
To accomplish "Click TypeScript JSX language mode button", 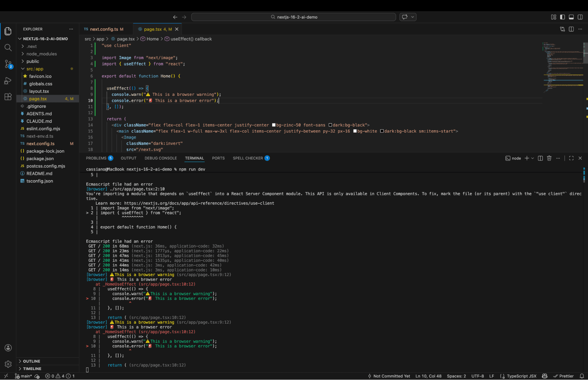I will tap(521, 376).
